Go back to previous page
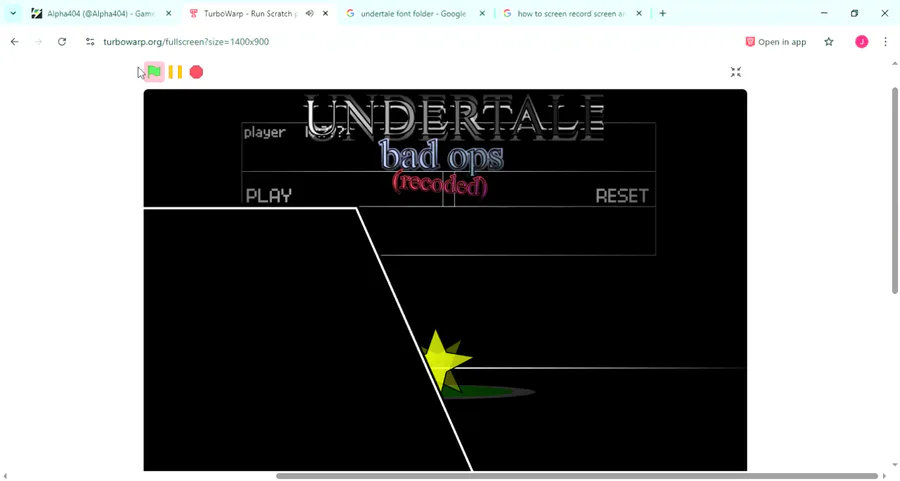 [x=14, y=41]
